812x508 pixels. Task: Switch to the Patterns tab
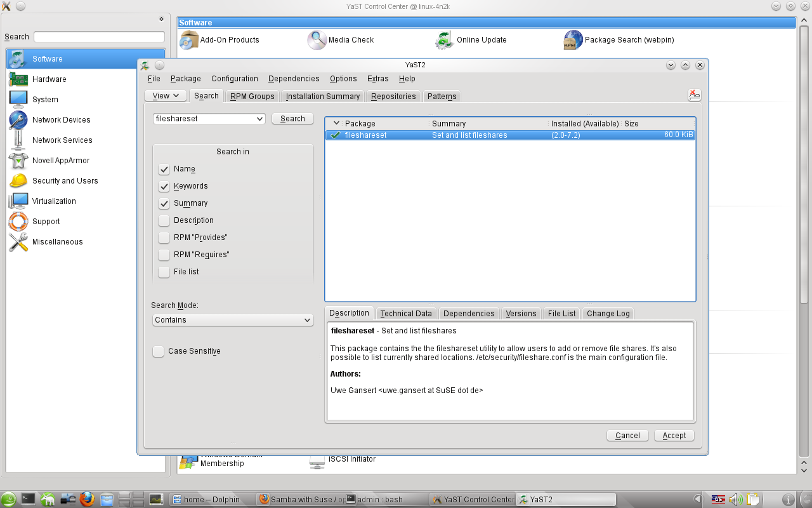442,97
